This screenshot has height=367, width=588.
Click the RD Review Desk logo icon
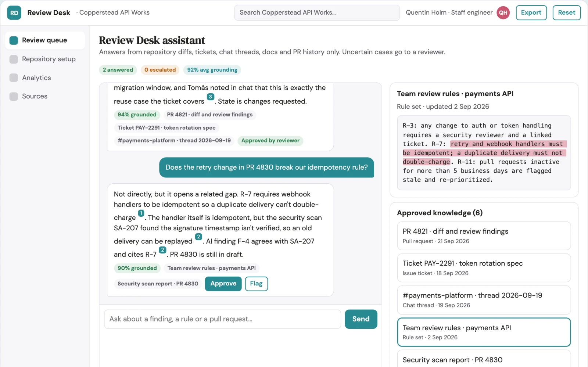tap(14, 13)
